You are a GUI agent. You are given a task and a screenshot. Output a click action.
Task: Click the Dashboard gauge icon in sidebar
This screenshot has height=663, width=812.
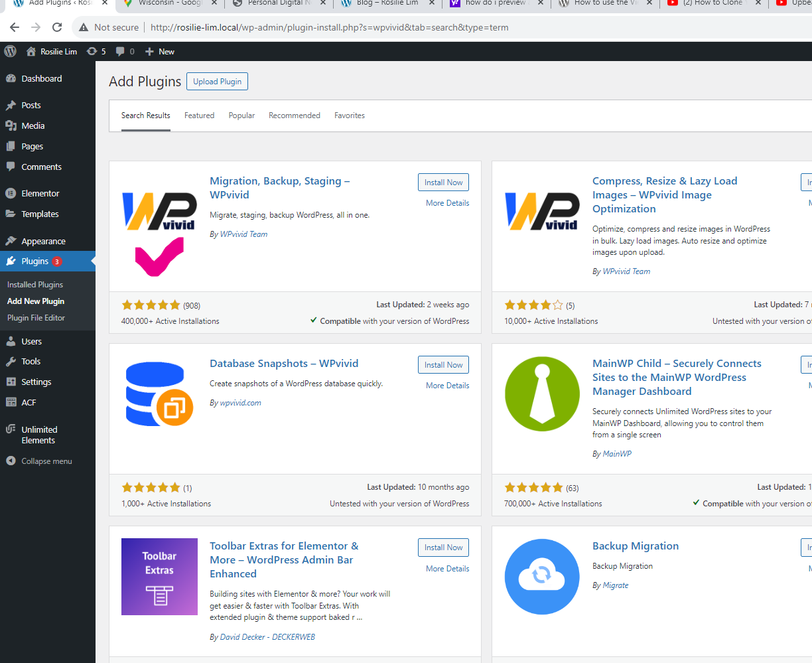pos(11,78)
